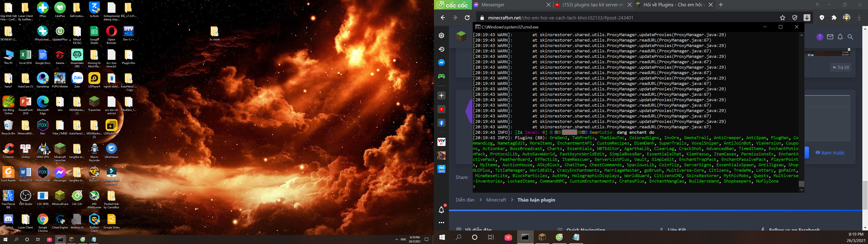Screen dimensions: 868x244
Task: Click the cmd window scrollbar up arrow
Action: point(802,35)
